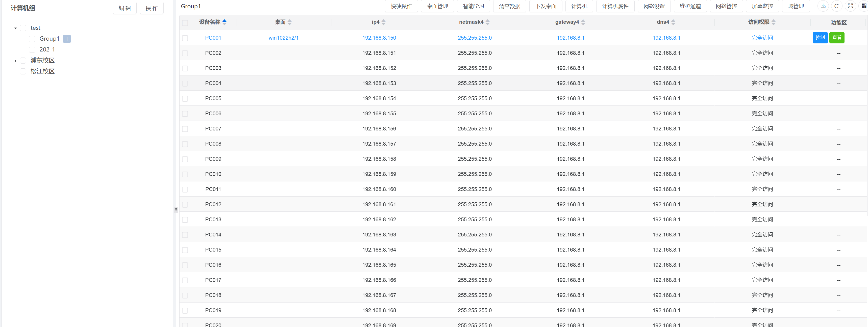Open the 快捷操作 menu
This screenshot has width=868, height=327.
coord(401,6)
